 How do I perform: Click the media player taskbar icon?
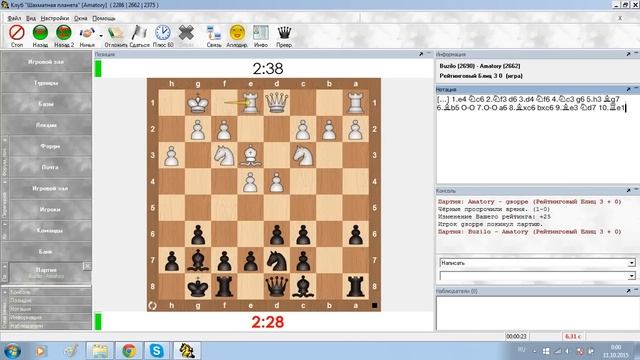[x=40, y=351]
